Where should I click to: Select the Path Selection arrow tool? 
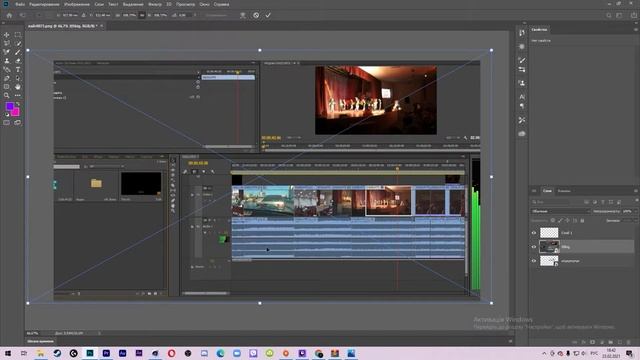(18, 78)
